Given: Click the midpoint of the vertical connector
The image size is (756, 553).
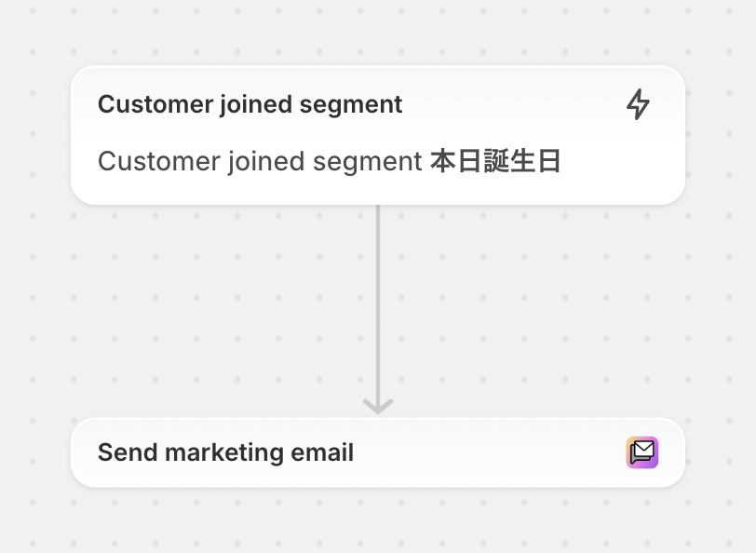Looking at the screenshot, I should tap(378, 308).
